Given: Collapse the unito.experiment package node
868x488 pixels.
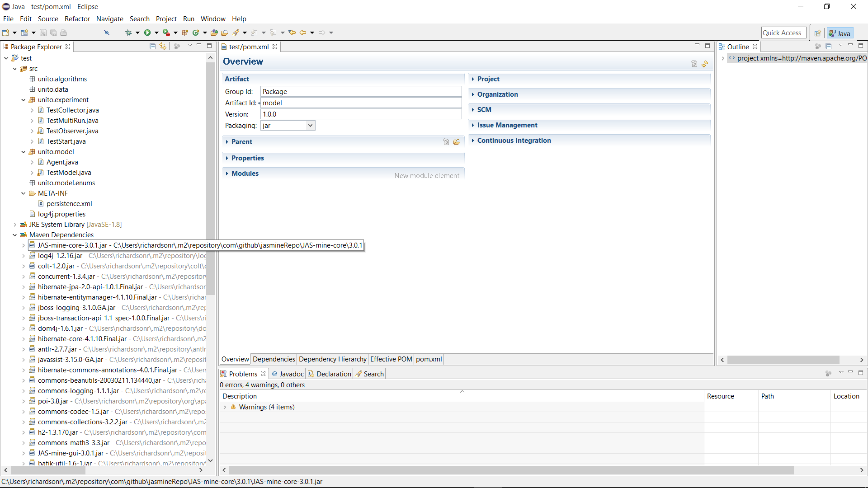Looking at the screenshot, I should [24, 100].
